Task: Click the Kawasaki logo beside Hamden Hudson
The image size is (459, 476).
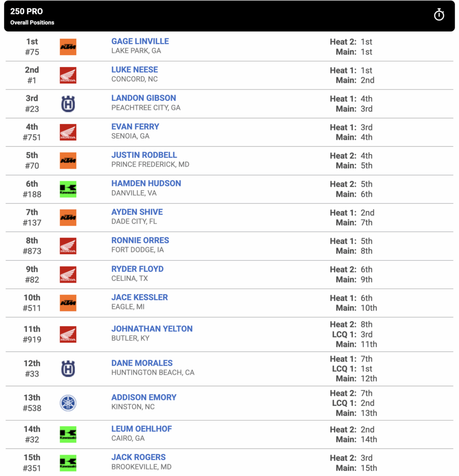Action: pyautogui.click(x=68, y=189)
